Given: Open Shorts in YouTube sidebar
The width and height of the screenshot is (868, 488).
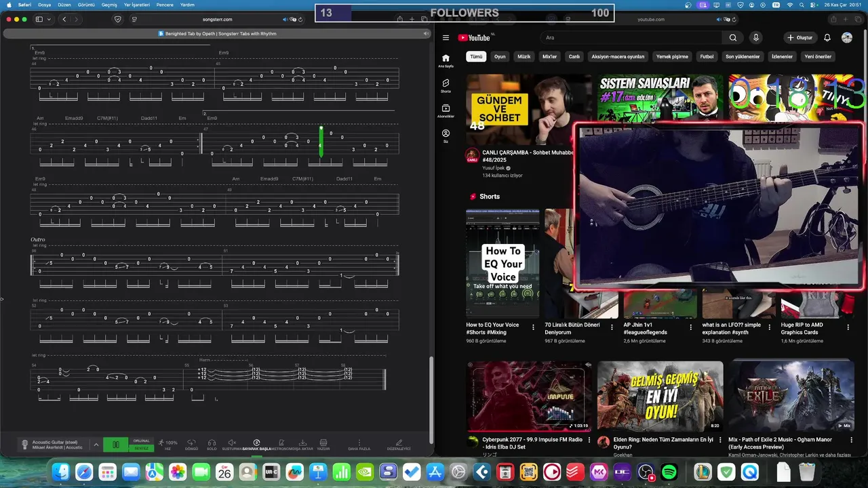Looking at the screenshot, I should click(x=446, y=85).
